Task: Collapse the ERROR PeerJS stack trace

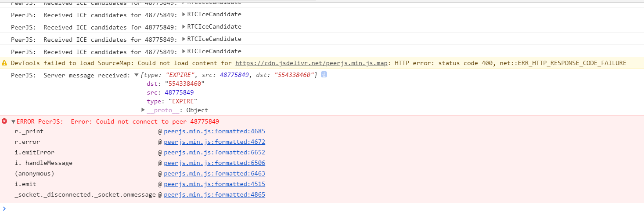Action: click(14, 122)
